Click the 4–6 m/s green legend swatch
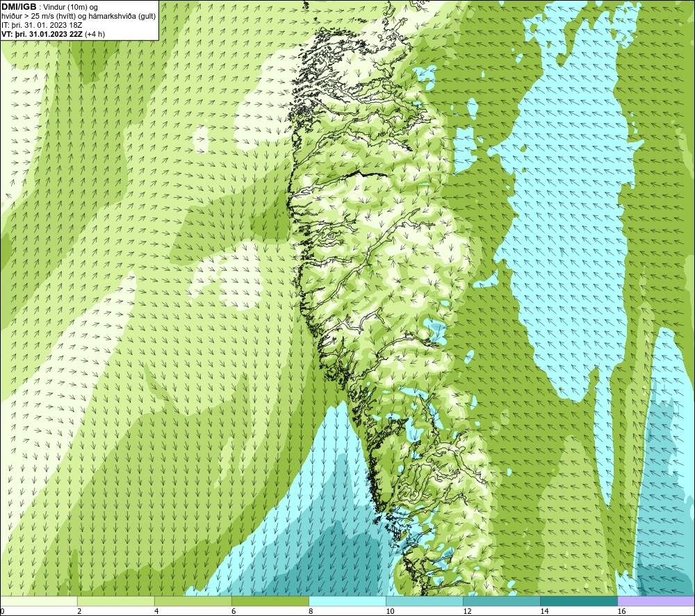This screenshot has height=616, width=695. pyautogui.click(x=193, y=601)
